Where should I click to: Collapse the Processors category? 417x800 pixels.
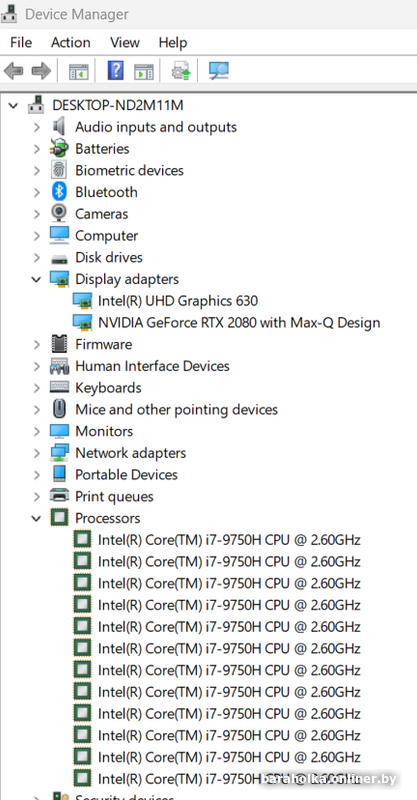36,518
